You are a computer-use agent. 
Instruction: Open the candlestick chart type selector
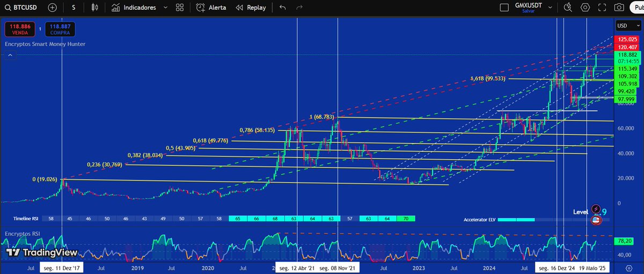point(95,8)
